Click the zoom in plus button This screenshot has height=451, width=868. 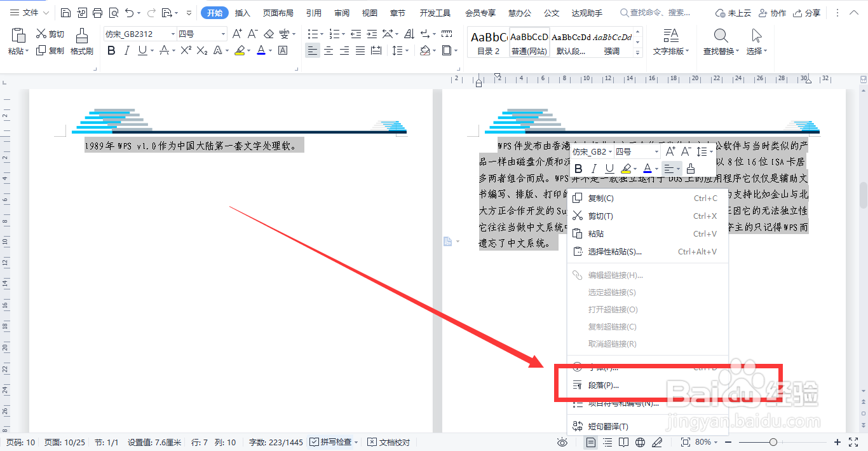coord(837,442)
